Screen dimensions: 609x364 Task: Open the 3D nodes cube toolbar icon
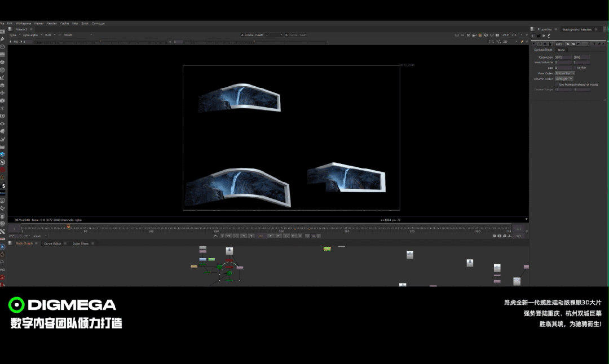(x=2, y=100)
